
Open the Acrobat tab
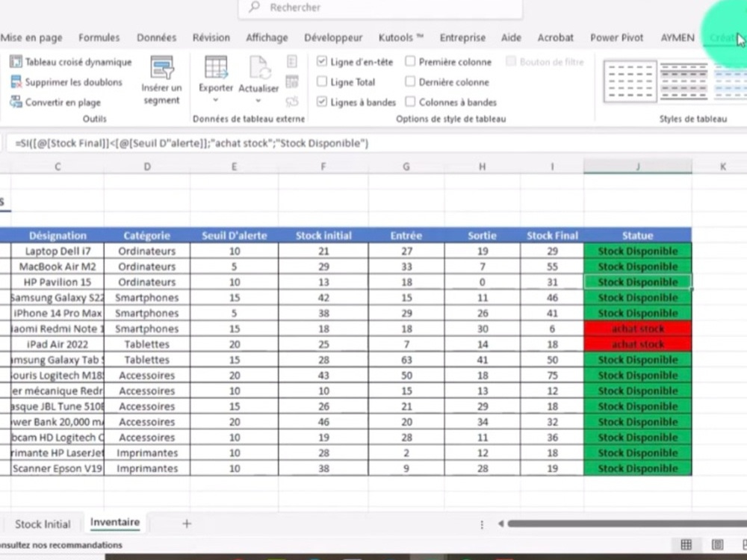pyautogui.click(x=556, y=37)
